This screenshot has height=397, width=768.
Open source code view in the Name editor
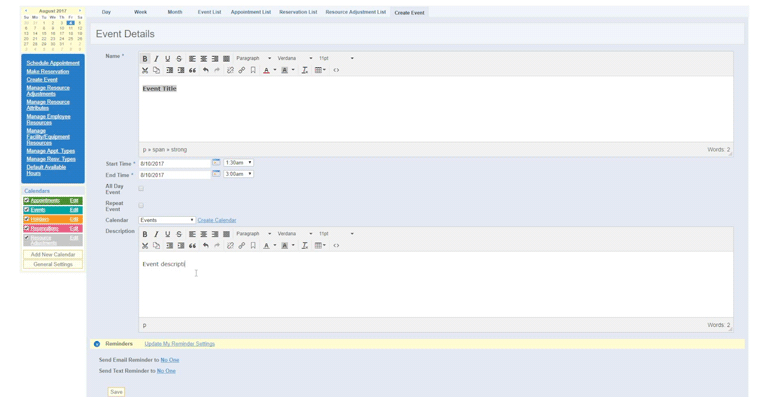pos(336,70)
